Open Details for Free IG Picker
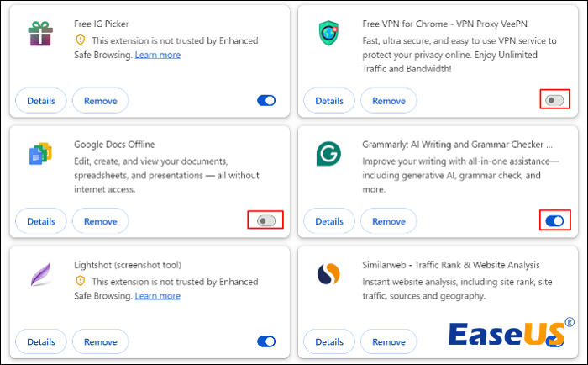588x365 pixels. pyautogui.click(x=41, y=101)
